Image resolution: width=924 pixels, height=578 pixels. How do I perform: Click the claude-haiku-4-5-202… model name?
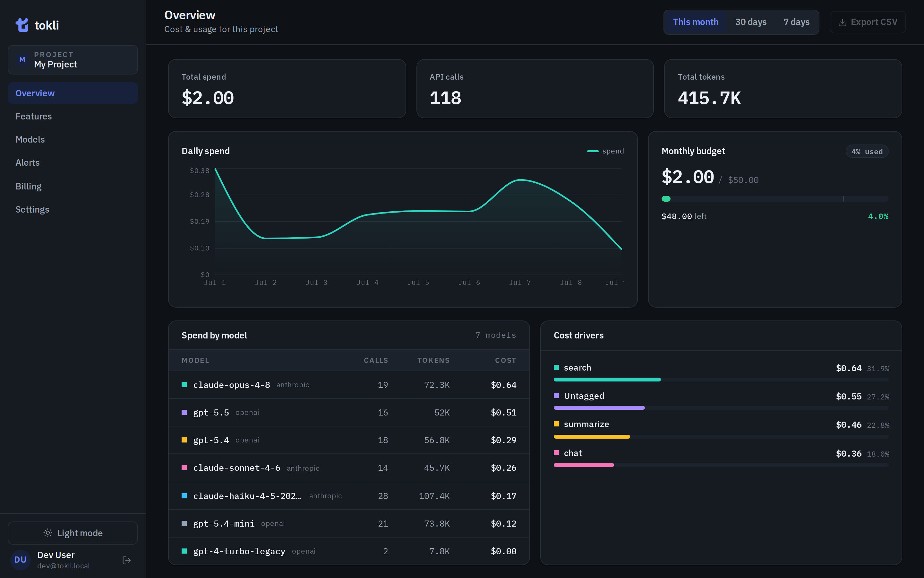[x=247, y=496]
